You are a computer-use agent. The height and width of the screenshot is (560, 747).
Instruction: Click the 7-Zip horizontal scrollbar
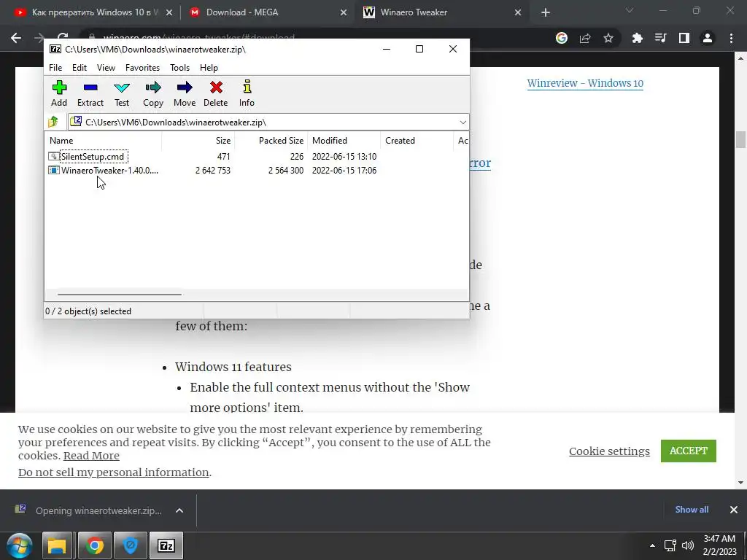[x=119, y=295]
